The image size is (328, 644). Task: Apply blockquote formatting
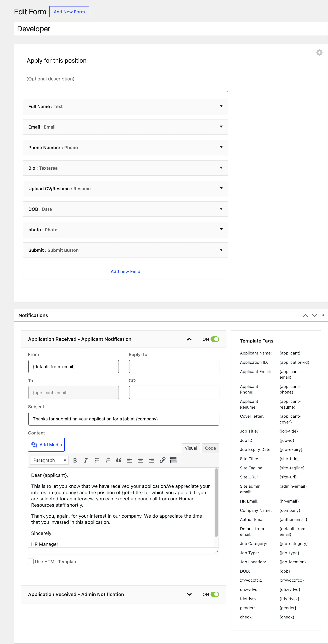(119, 460)
